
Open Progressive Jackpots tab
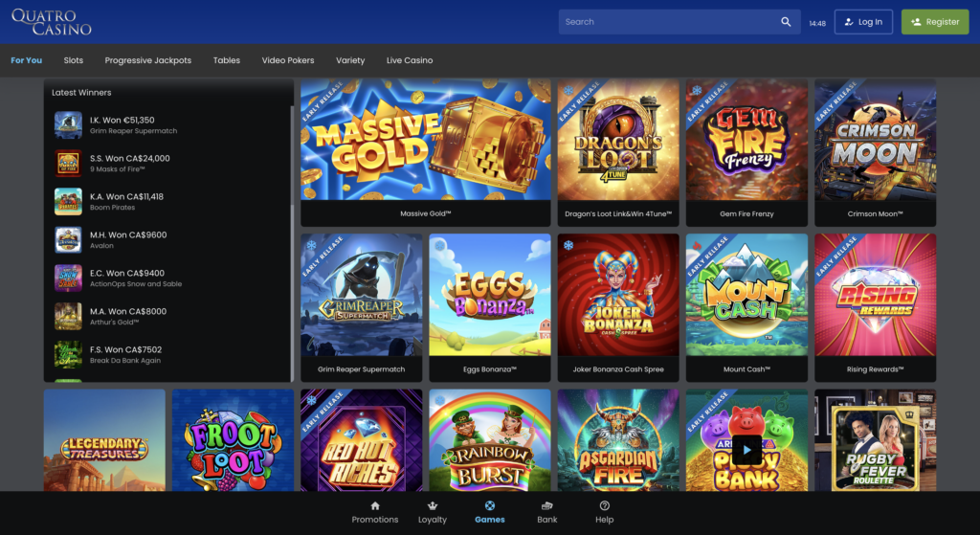pos(148,60)
